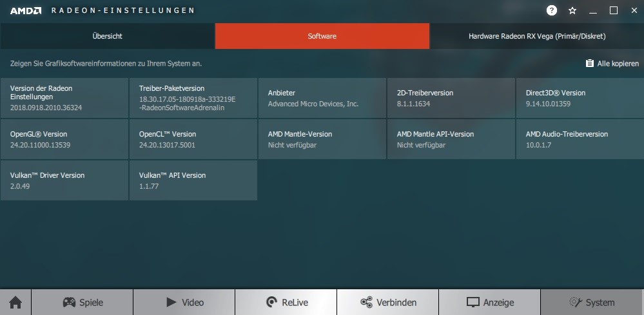Click the gamepad icon in Spiele
The image size is (644, 315).
coord(69,303)
